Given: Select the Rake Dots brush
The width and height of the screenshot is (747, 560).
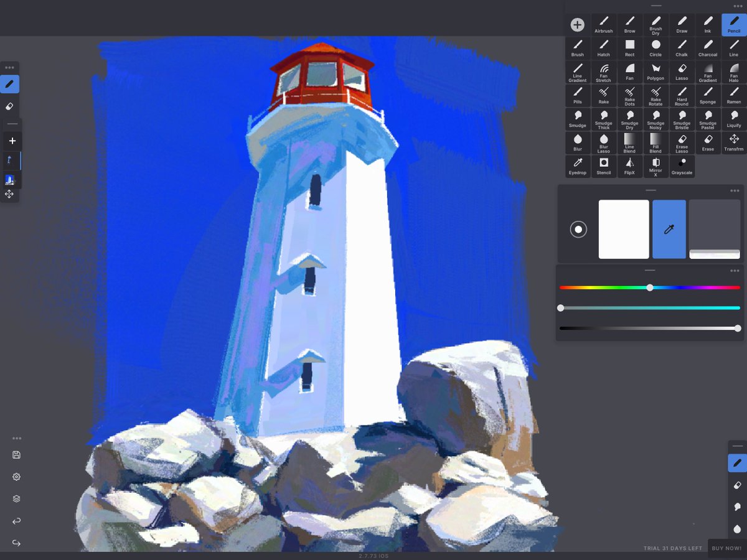Looking at the screenshot, I should click(630, 96).
